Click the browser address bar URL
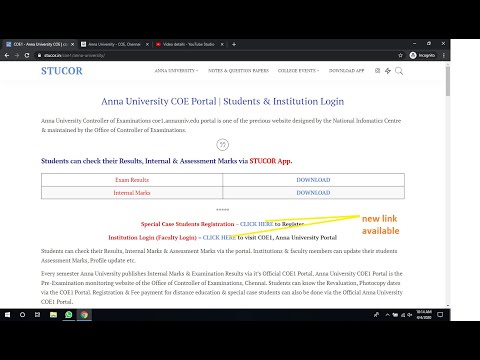The width and height of the screenshot is (480, 360). click(x=75, y=55)
